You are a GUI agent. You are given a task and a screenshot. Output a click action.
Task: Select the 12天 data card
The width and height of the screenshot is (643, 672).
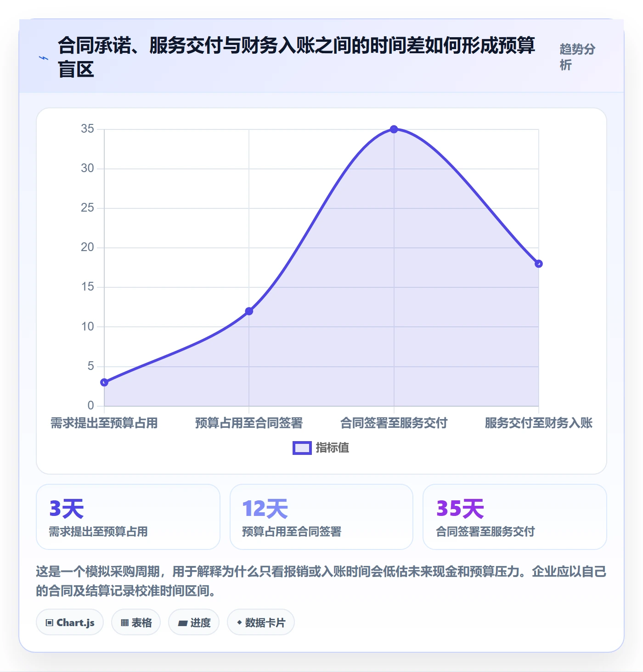click(321, 517)
